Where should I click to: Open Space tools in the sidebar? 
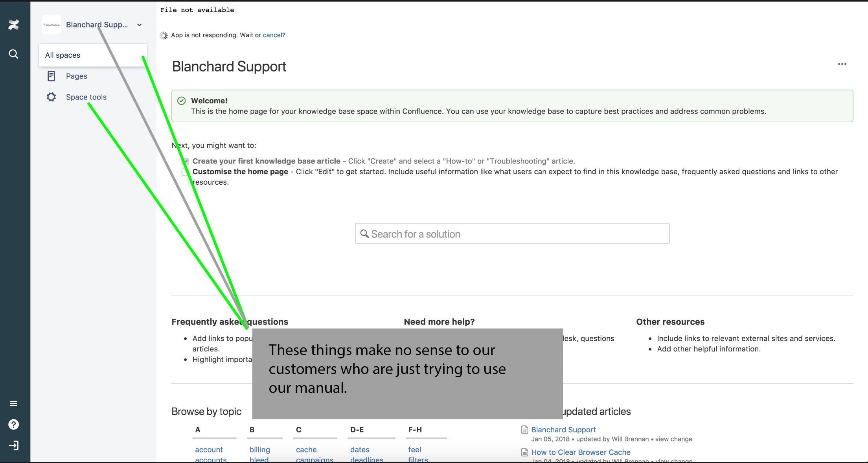86,97
